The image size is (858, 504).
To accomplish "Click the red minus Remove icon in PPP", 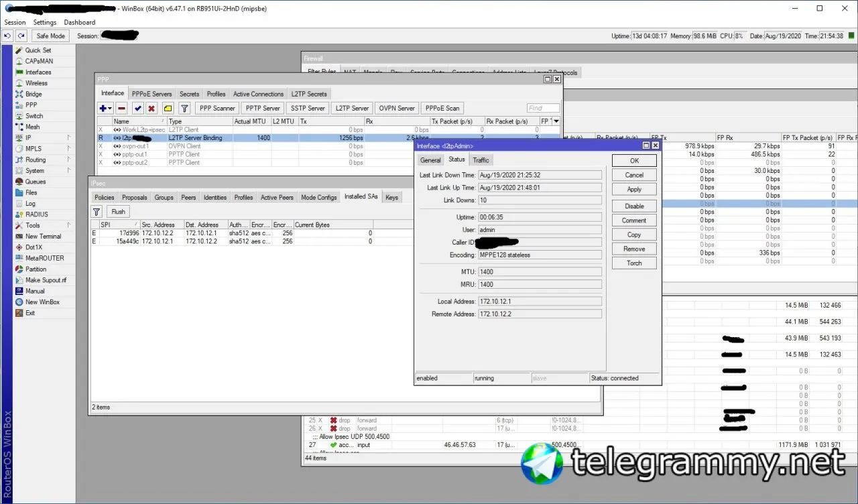I will (x=121, y=108).
